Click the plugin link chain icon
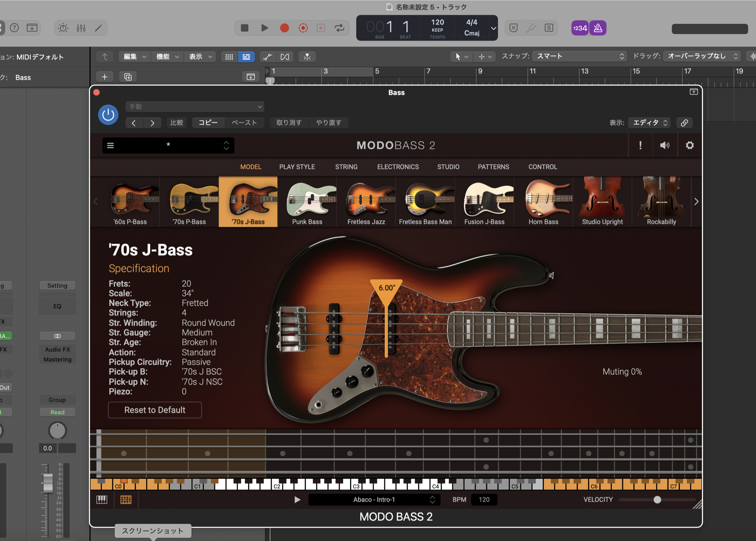 [684, 123]
